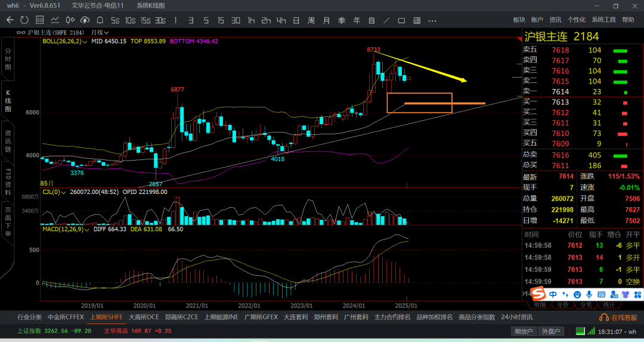This screenshot has height=342, width=644.
Task: Open the Sogou skin shirt icon
Action: [x=626, y=294]
